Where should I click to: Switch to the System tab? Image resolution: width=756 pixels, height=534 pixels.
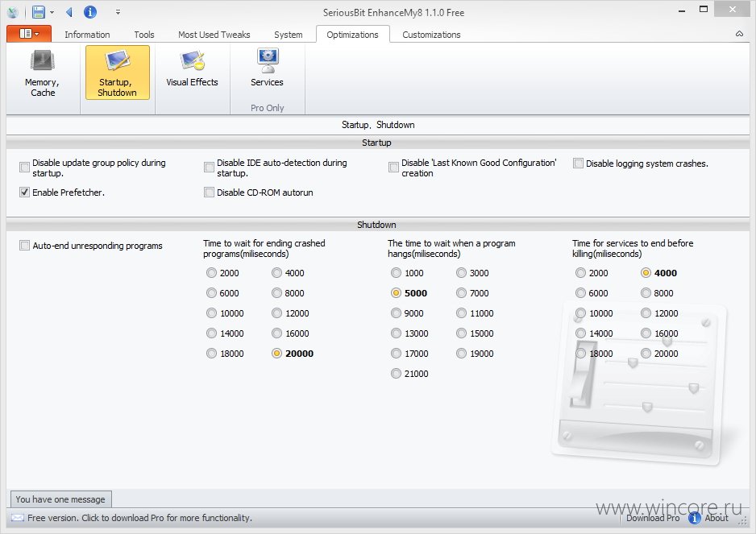[289, 35]
